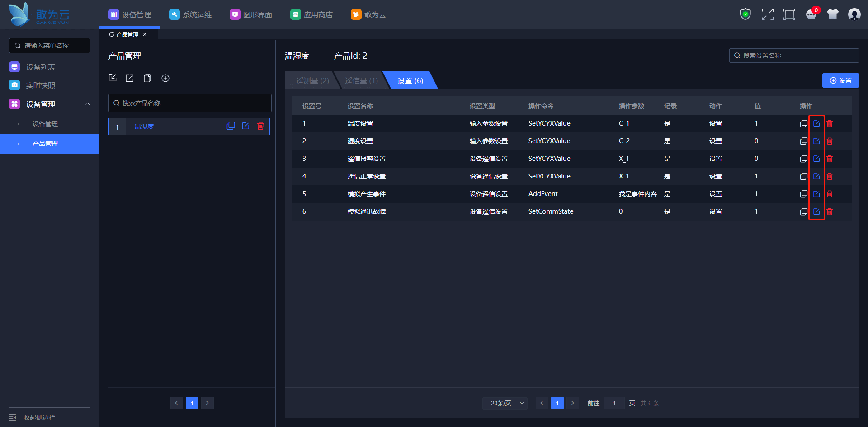Open 系统运维 in top menu
Viewport: 868px width, 427px height.
tap(190, 14)
